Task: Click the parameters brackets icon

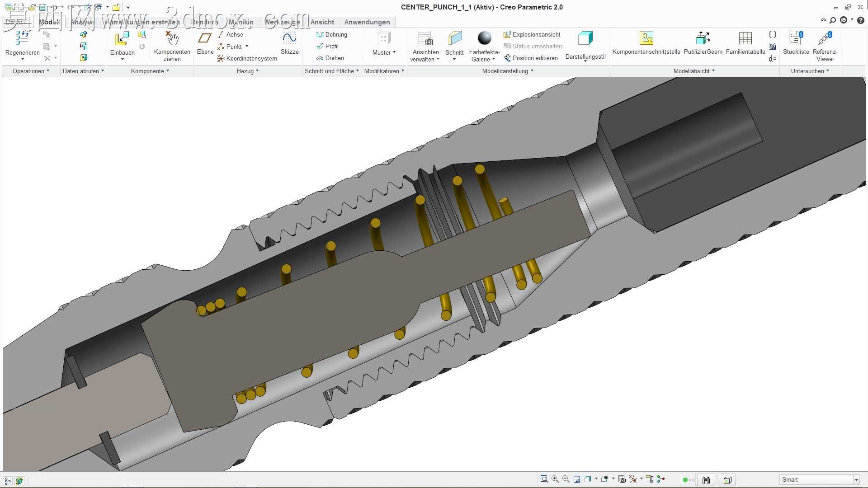Action: click(x=773, y=34)
